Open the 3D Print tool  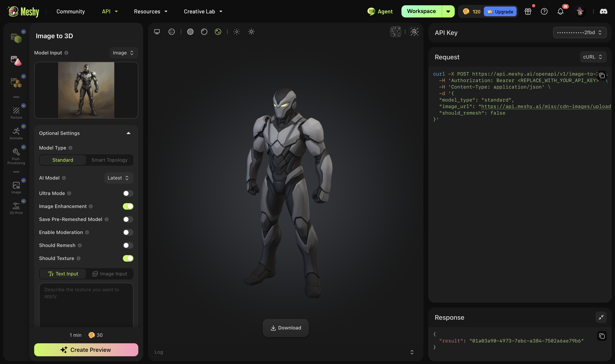point(16,208)
